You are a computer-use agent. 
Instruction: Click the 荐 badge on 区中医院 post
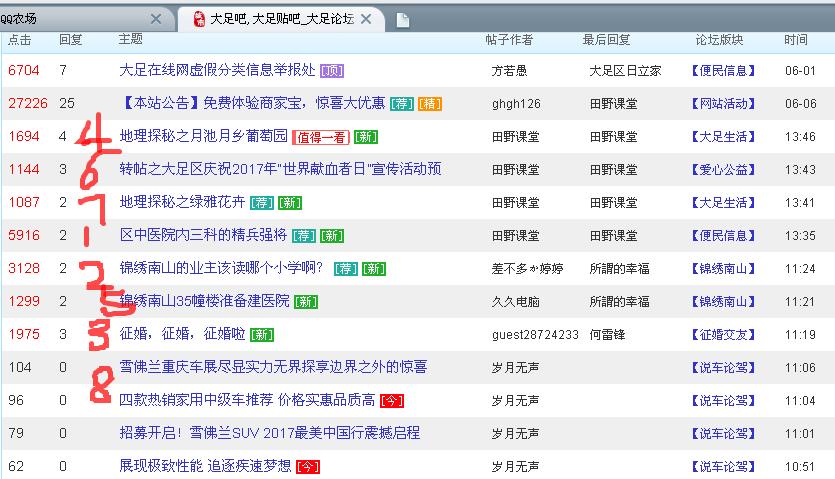[x=304, y=236]
